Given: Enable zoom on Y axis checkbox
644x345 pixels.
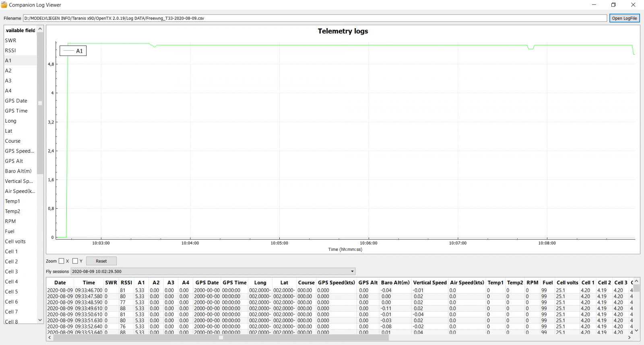Looking at the screenshot, I should pyautogui.click(x=75, y=261).
